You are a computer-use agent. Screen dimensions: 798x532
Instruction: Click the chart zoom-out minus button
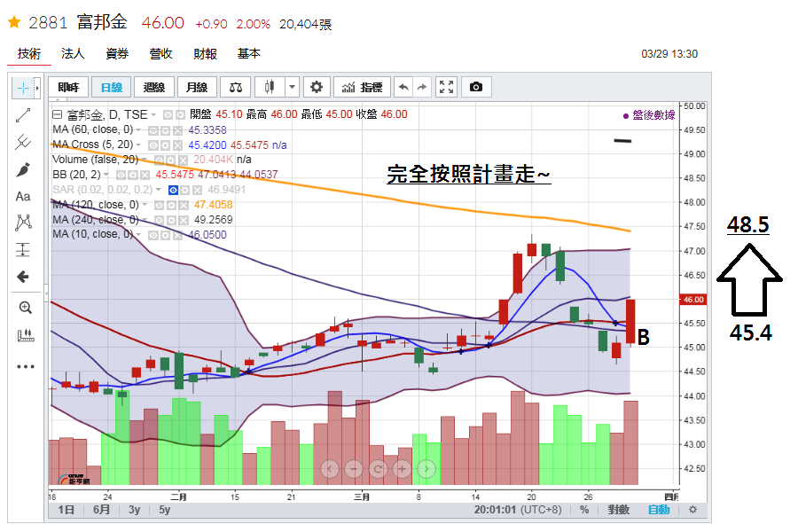[354, 469]
